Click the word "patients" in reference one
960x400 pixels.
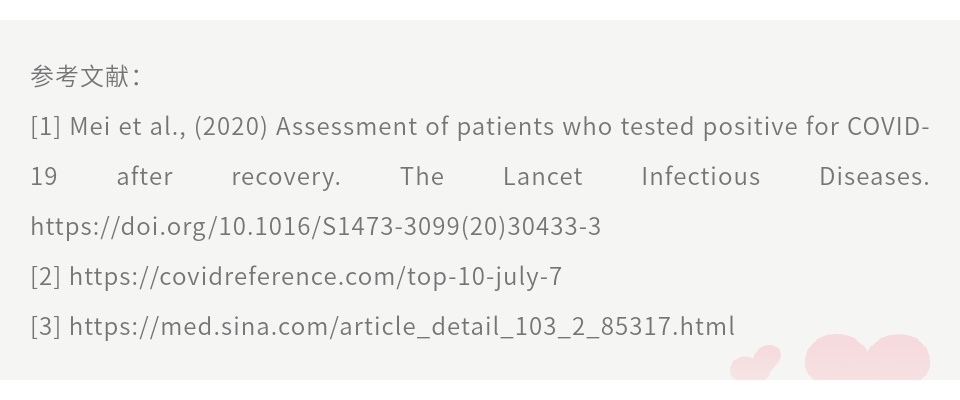coord(505,127)
